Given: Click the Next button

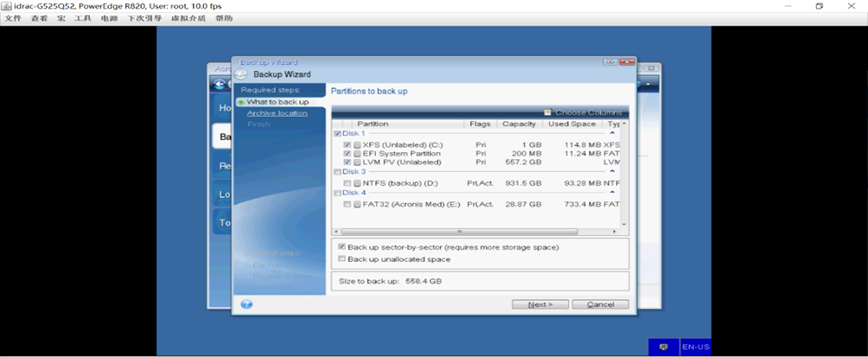Looking at the screenshot, I should [539, 304].
